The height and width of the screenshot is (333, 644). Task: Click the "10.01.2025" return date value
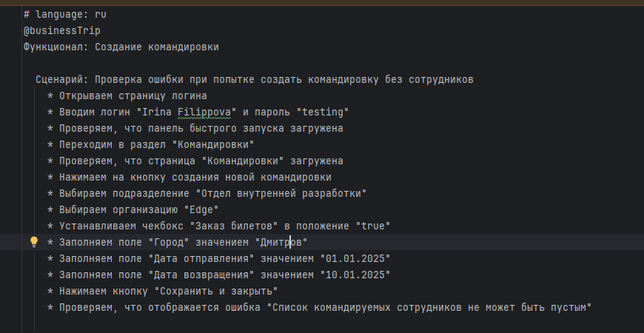[355, 275]
